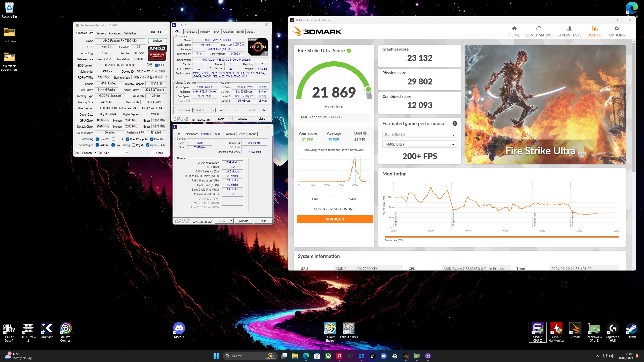Open the Mainboard tab in the upper CPU-Z window
Viewport: 644px width, 362px height.
point(191,32)
